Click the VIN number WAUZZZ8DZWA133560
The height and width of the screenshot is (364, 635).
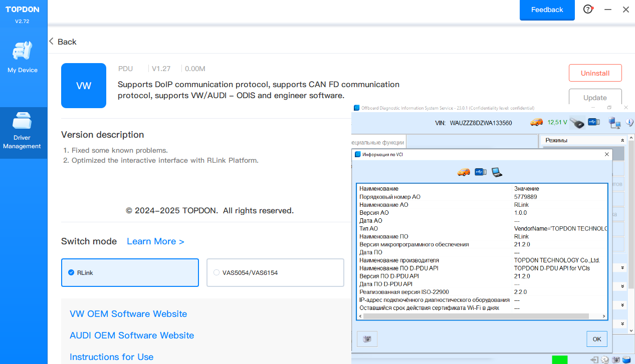481,123
